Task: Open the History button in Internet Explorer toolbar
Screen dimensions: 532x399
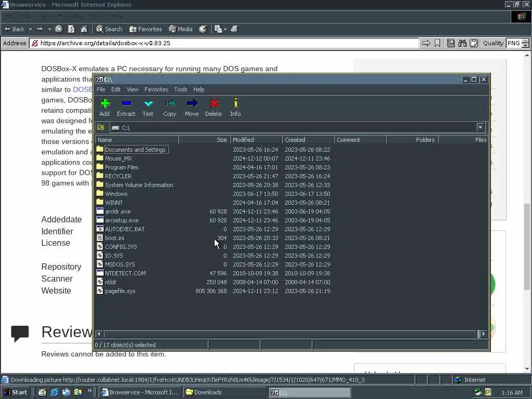Action: coord(203,29)
